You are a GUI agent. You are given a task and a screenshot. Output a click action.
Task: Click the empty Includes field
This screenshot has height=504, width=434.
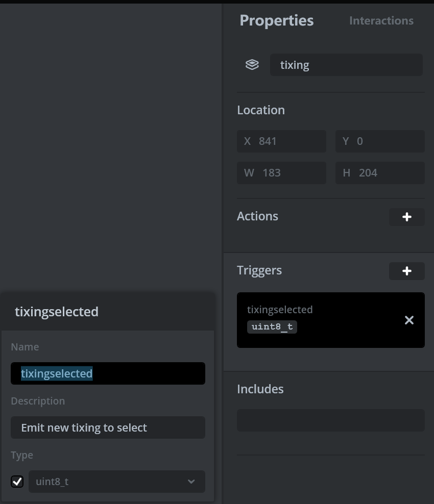click(x=331, y=420)
